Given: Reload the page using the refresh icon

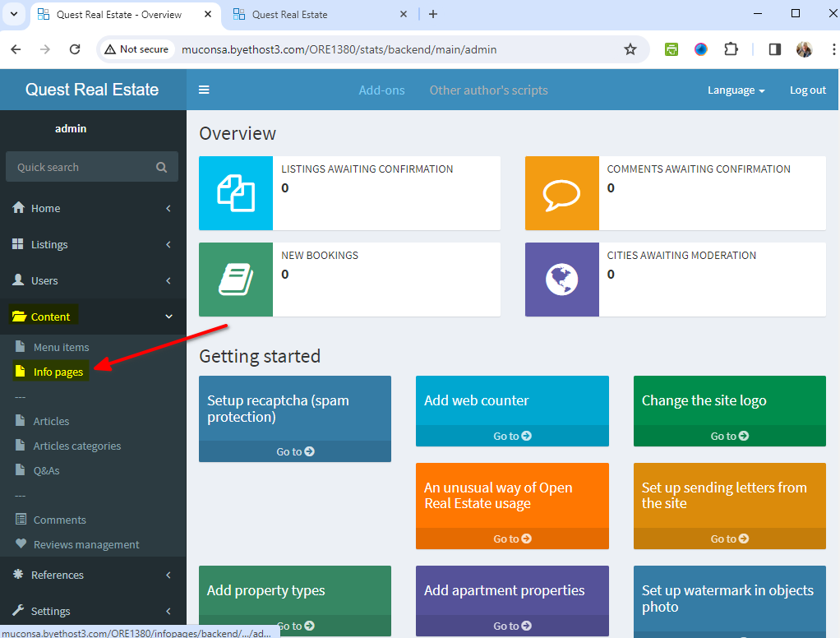Looking at the screenshot, I should tap(75, 49).
